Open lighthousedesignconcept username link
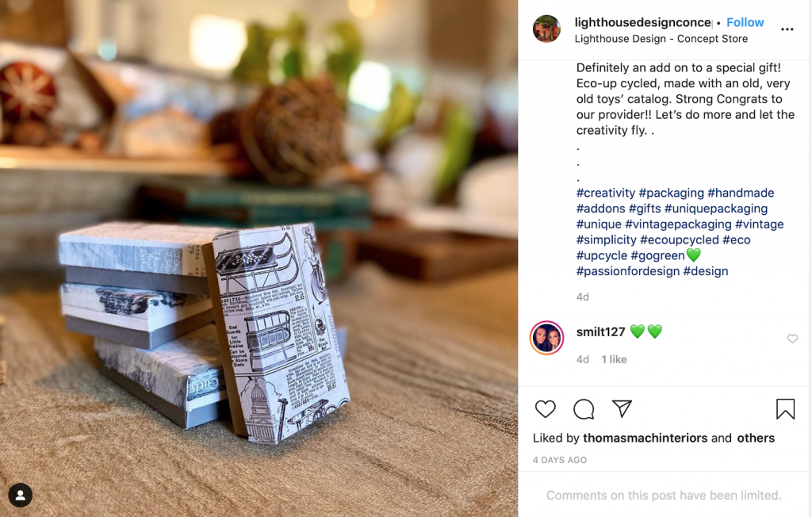Viewport: 812px width, 517px height. click(x=642, y=22)
